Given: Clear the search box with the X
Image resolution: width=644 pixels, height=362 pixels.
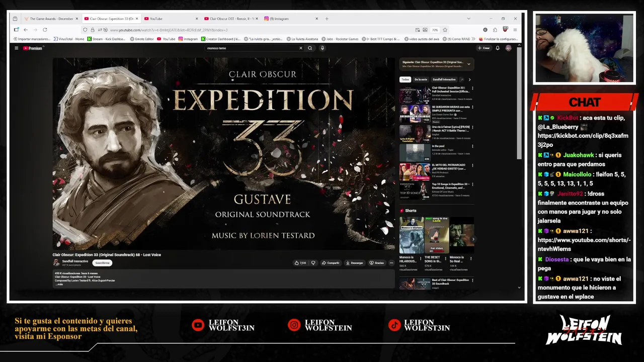Looking at the screenshot, I should (301, 48).
